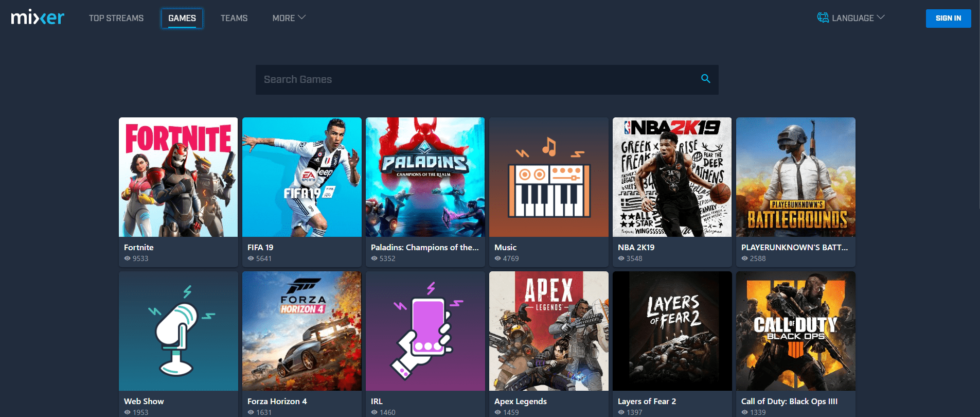Image resolution: width=980 pixels, height=417 pixels.
Task: Click the eye icon under Fortnite
Action: point(127,258)
